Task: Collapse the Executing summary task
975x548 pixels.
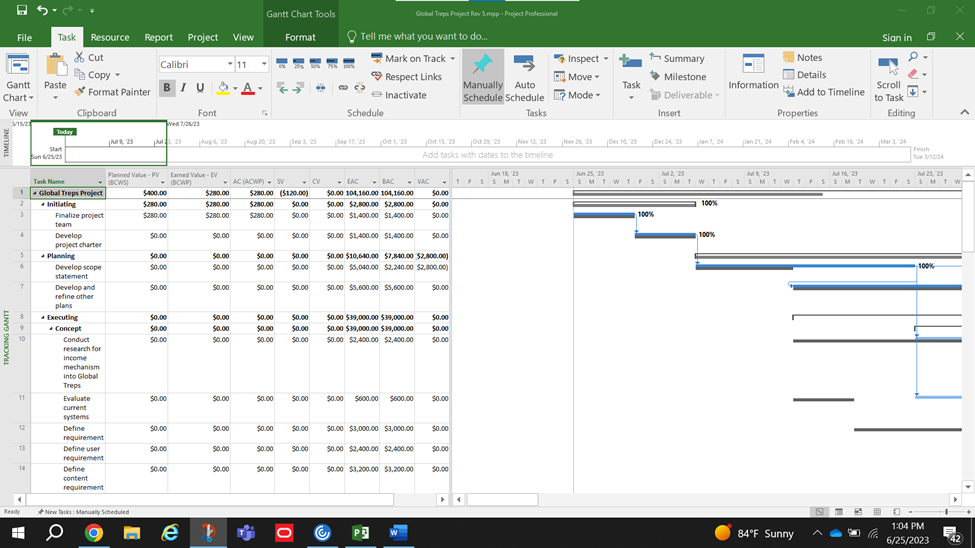Action: 43,317
